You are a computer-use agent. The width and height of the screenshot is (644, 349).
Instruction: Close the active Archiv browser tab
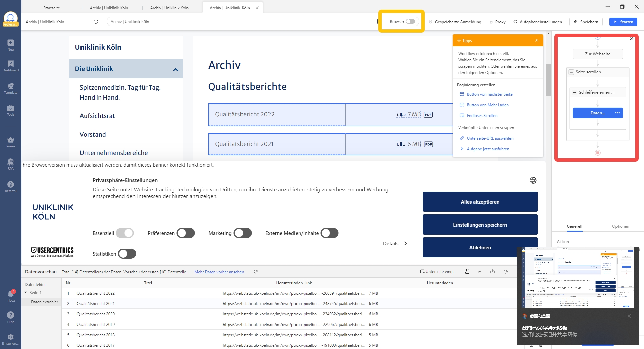coord(257,8)
